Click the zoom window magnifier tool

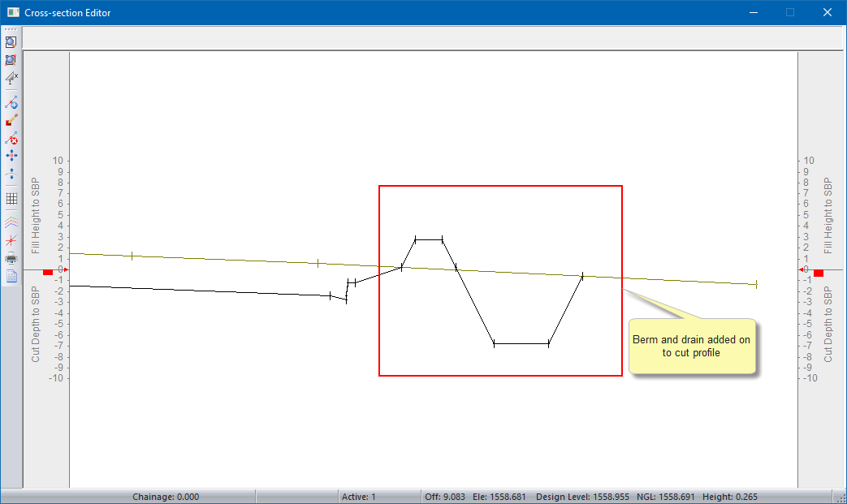(11, 42)
